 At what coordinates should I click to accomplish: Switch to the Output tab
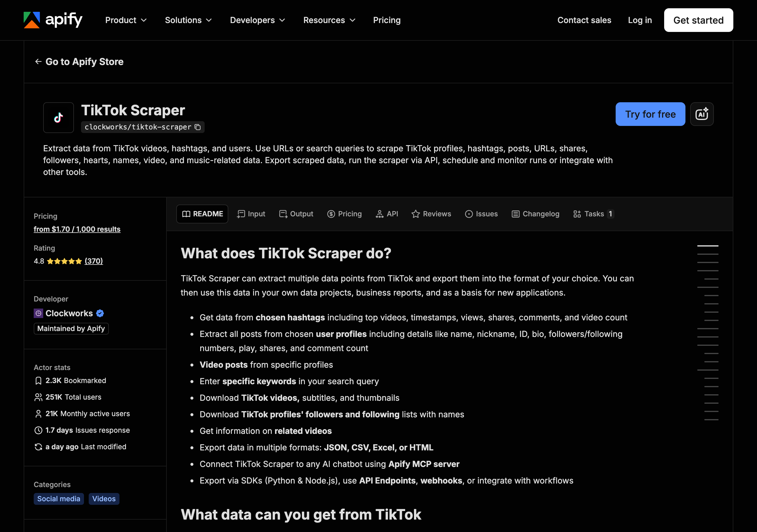[296, 214]
